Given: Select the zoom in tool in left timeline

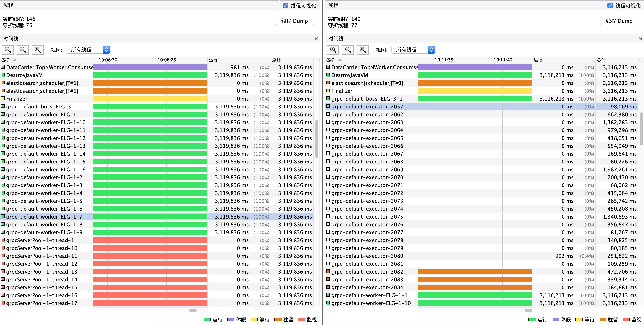Looking at the screenshot, I should pyautogui.click(x=8, y=50).
